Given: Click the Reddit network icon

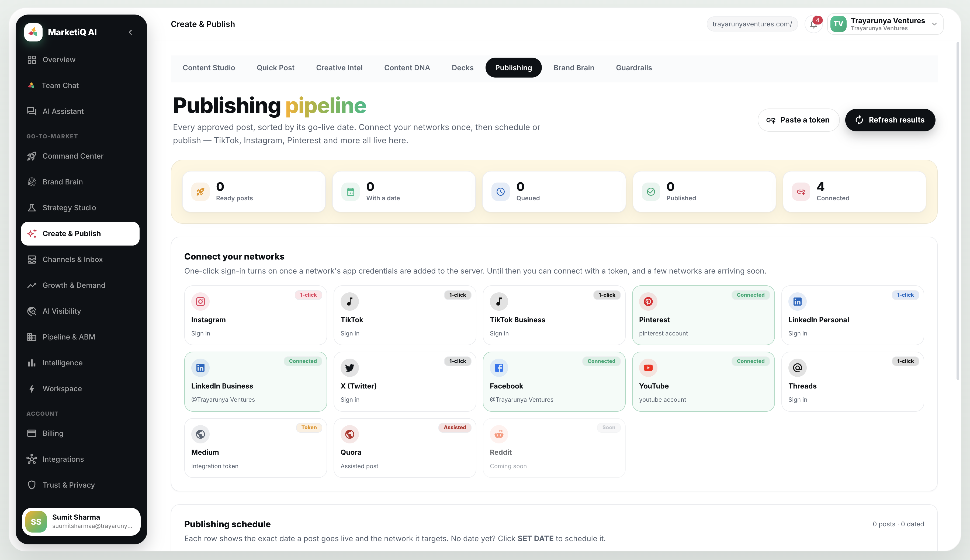Looking at the screenshot, I should [x=499, y=434].
